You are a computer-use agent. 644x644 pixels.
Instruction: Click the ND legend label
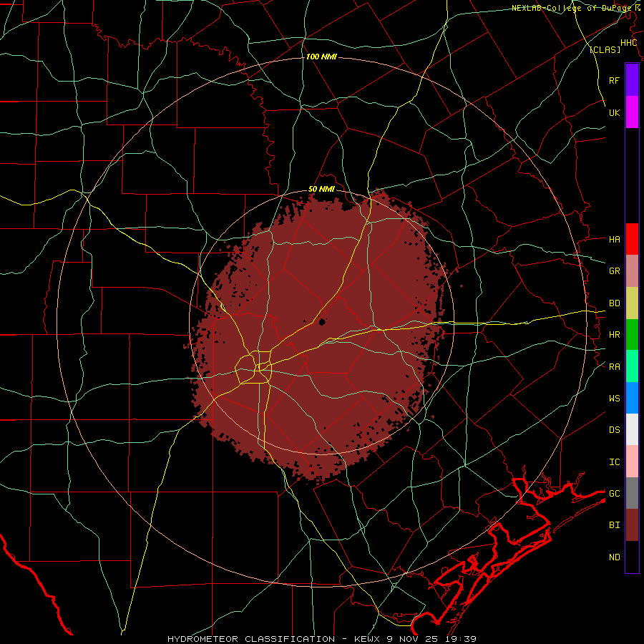point(614,557)
